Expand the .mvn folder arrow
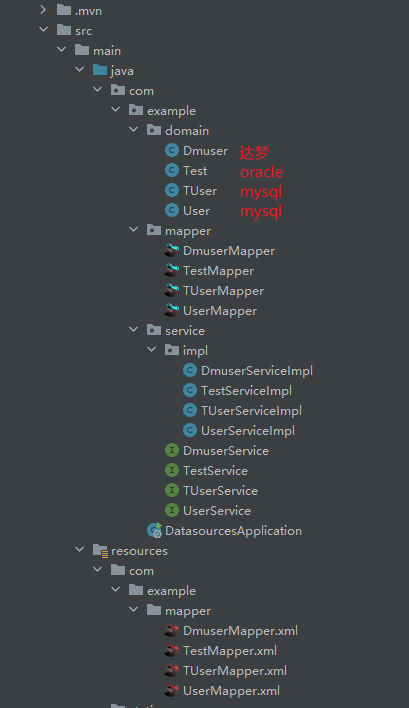 tap(43, 9)
